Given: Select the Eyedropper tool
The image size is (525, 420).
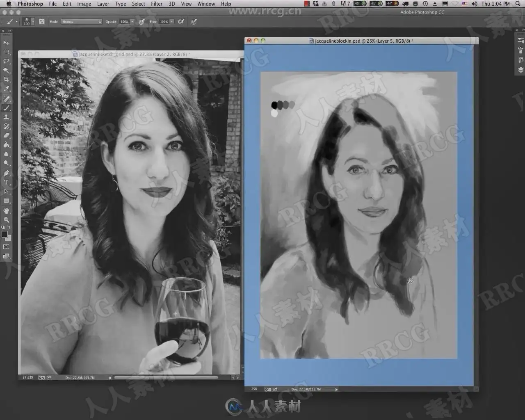Looking at the screenshot, I should pos(6,89).
